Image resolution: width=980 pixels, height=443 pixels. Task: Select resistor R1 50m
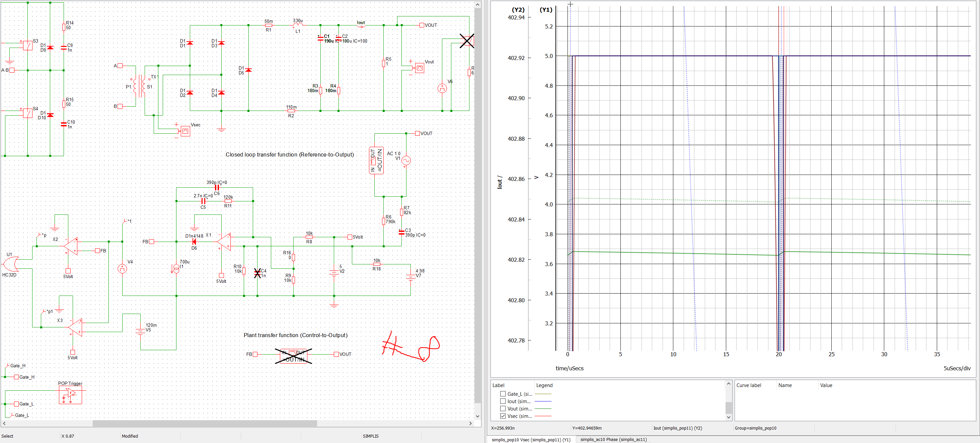point(269,25)
